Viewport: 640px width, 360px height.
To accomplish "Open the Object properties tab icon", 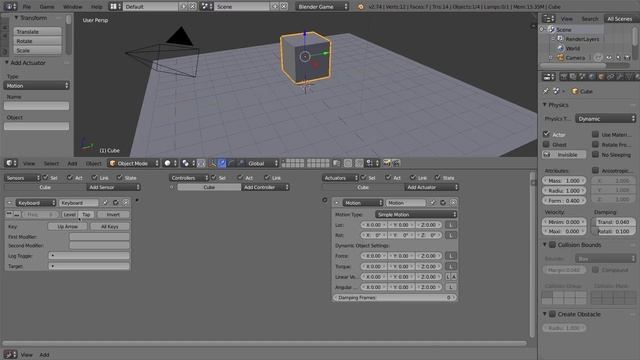I will (601, 76).
